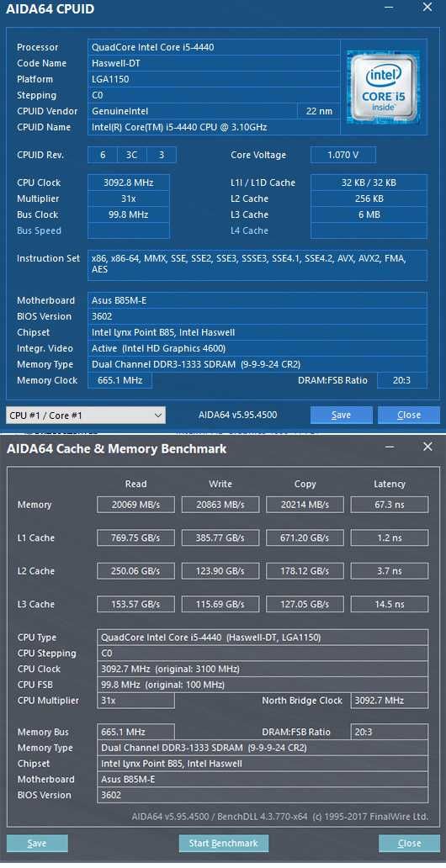This screenshot has width=446, height=868.
Task: Click the L3 Cache value 6 MB
Action: click(x=369, y=214)
